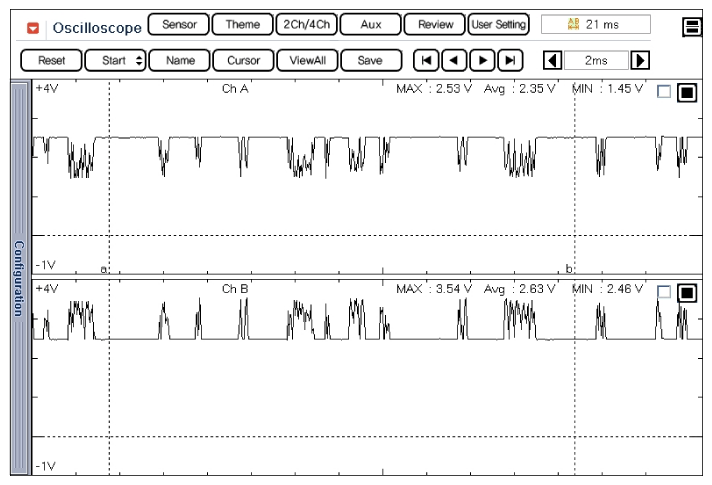The width and height of the screenshot is (712, 485).
Task: Toggle the Ch A small checkbox
Action: [664, 92]
